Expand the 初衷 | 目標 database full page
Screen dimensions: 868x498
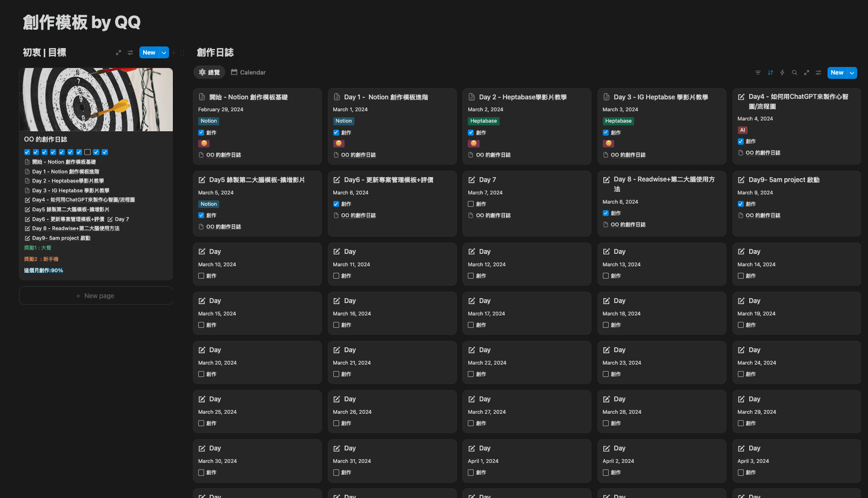tap(118, 53)
